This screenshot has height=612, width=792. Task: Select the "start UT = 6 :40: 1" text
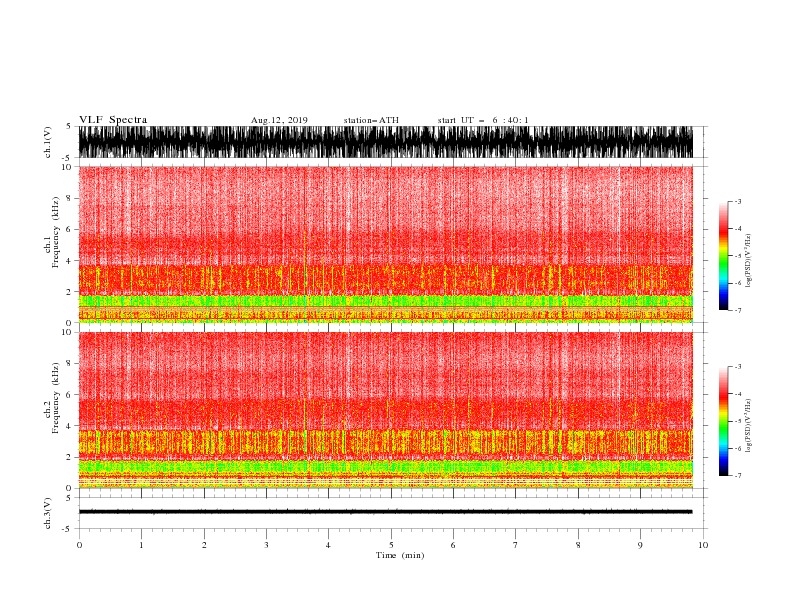(x=483, y=120)
